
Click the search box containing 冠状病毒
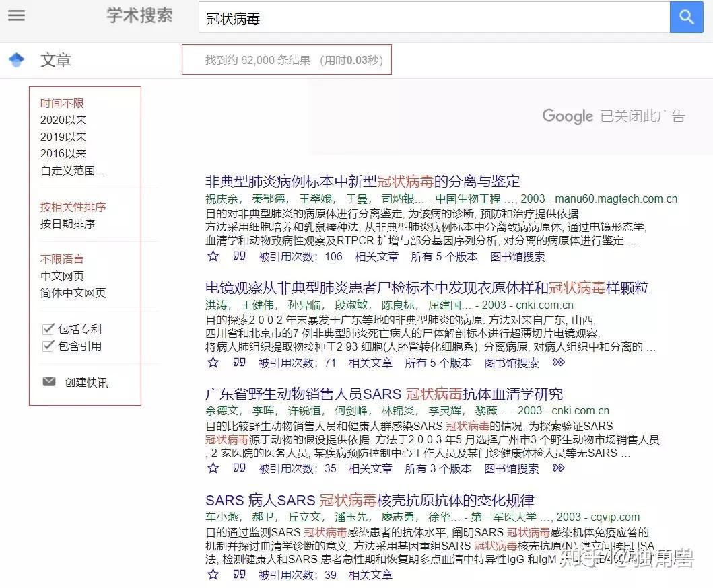pos(434,18)
